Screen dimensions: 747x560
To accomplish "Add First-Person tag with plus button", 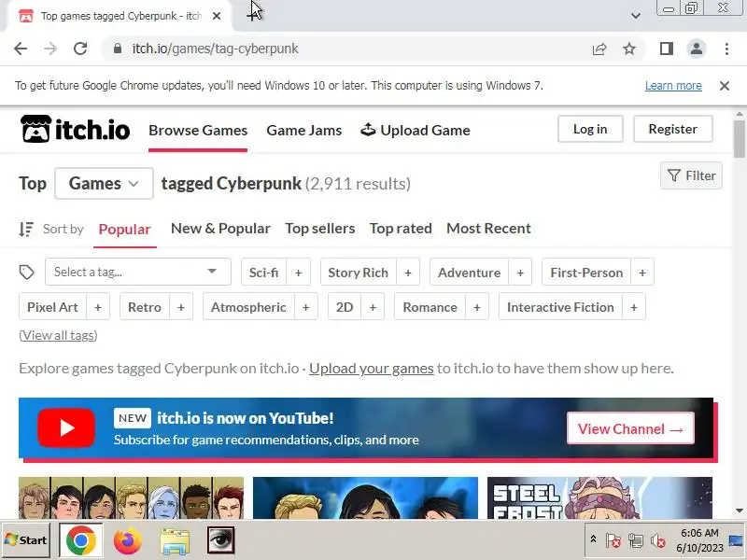I will [642, 273].
